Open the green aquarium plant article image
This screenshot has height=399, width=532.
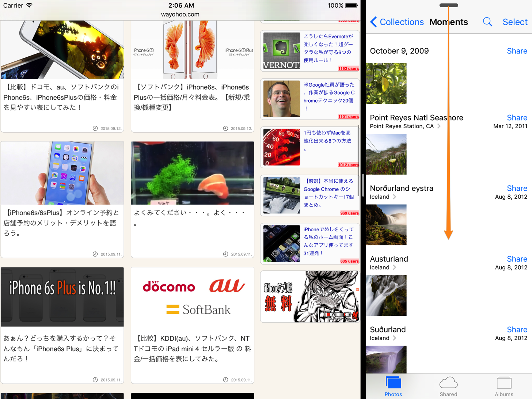tap(193, 173)
